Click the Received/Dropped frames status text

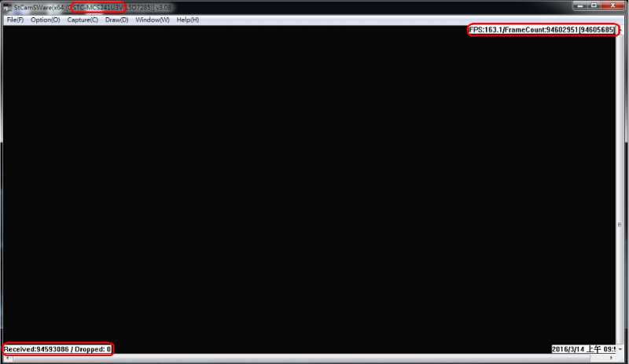pos(58,348)
